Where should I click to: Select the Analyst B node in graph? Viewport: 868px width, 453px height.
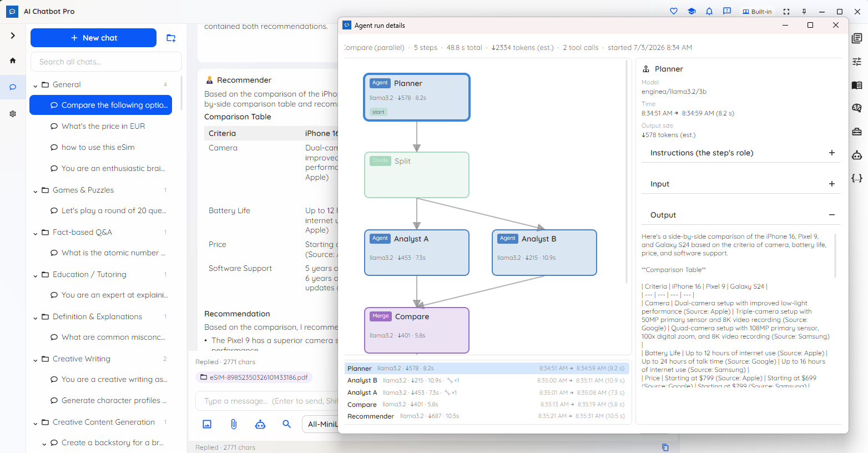coord(544,253)
